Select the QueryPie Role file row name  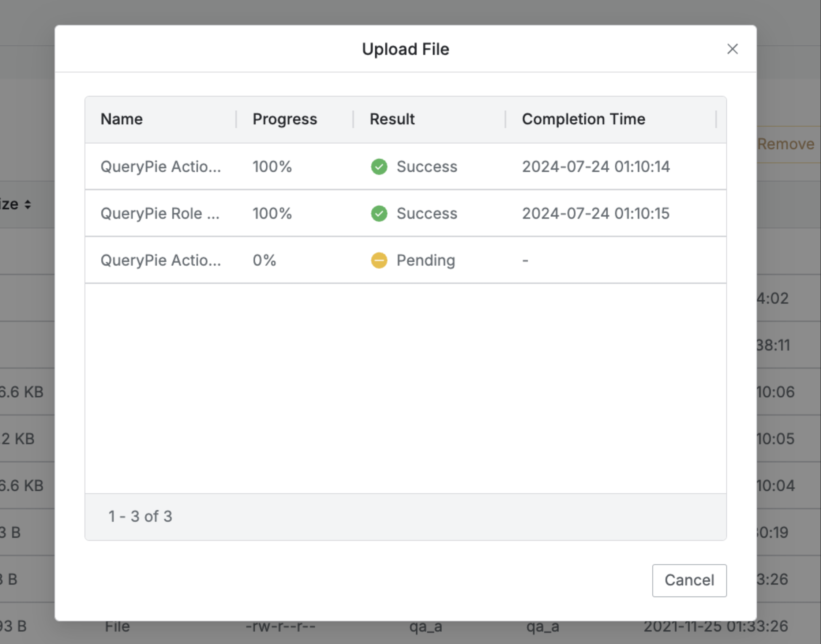point(160,213)
